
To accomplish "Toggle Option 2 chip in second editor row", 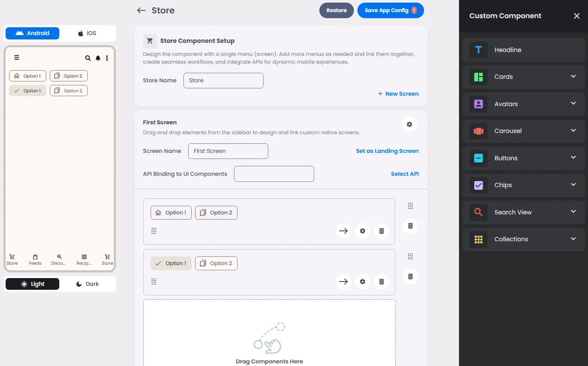I will 216,263.
